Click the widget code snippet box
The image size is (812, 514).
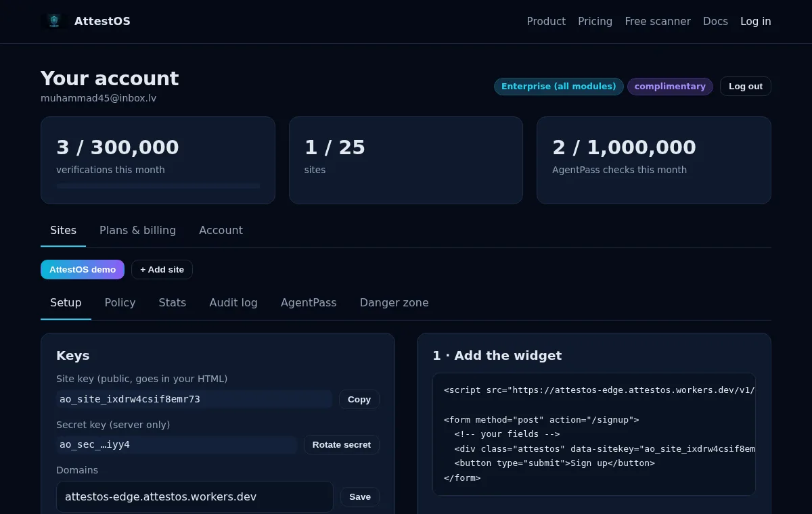[594, 434]
